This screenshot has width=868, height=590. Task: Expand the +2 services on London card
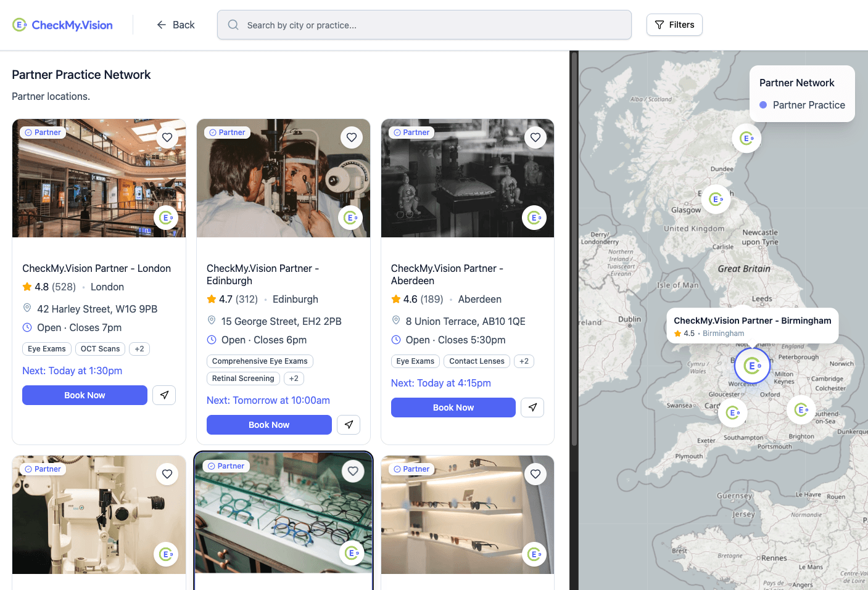click(139, 349)
